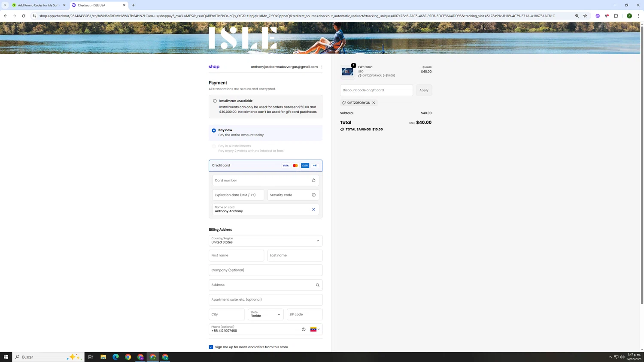Select the Checkout - ISLE USA tab

pyautogui.click(x=99, y=5)
